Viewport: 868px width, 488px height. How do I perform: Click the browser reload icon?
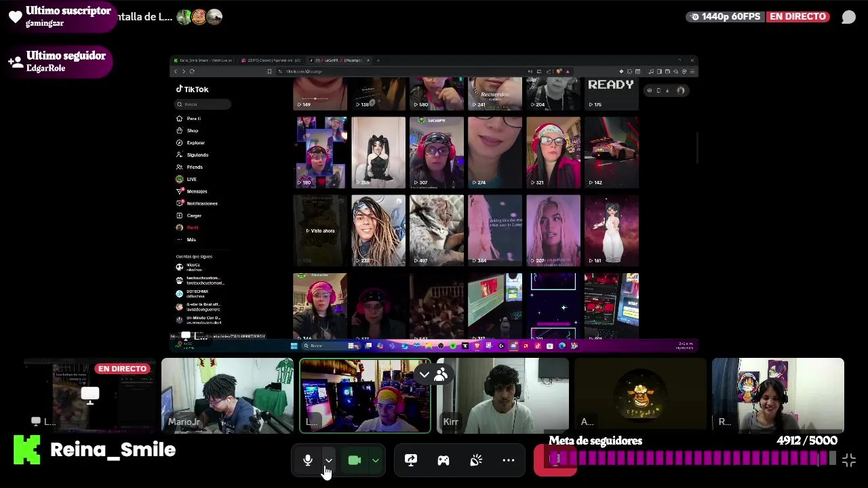pos(192,71)
